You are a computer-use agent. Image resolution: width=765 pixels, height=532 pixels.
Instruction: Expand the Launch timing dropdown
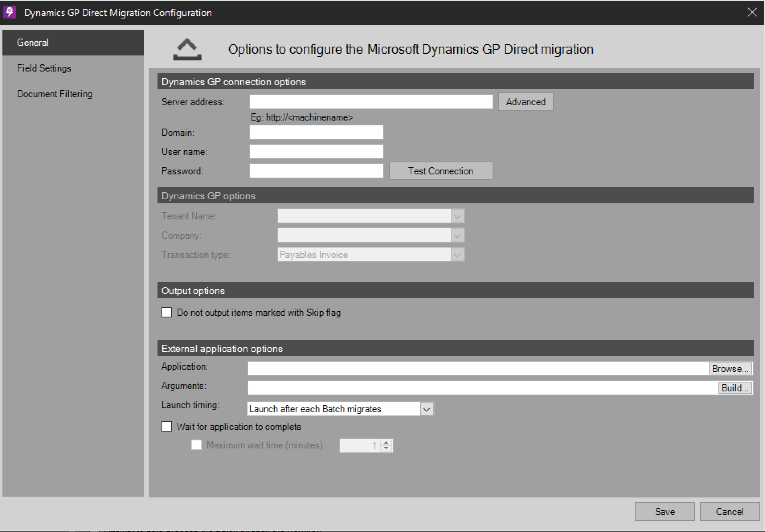tap(427, 409)
